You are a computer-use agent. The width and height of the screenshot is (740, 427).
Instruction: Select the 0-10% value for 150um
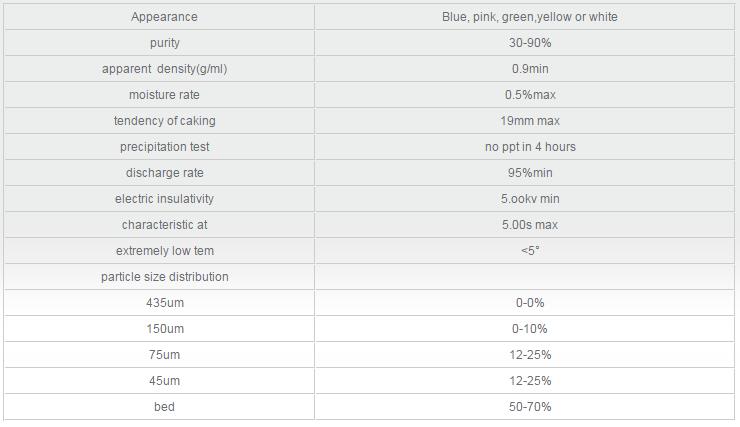point(530,328)
